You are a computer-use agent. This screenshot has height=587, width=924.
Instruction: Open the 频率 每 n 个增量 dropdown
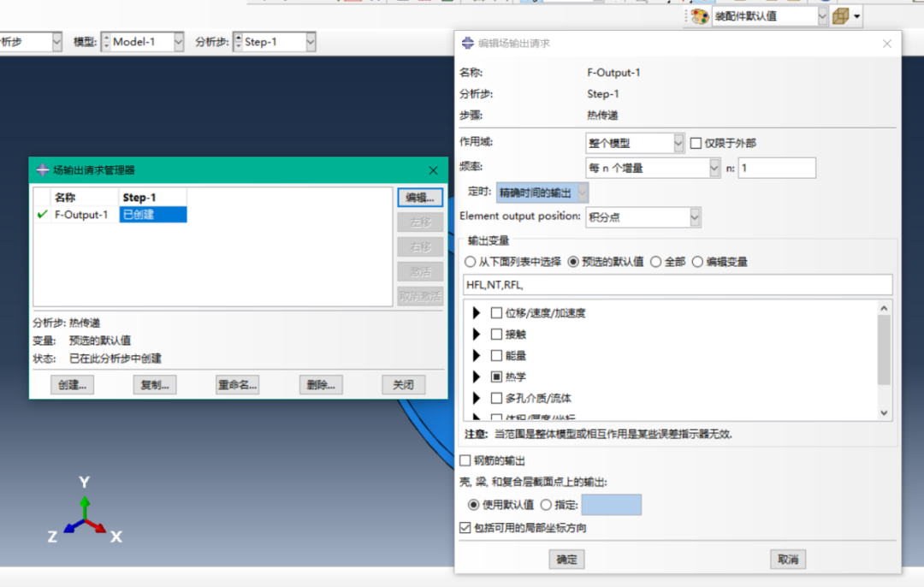[x=653, y=168]
